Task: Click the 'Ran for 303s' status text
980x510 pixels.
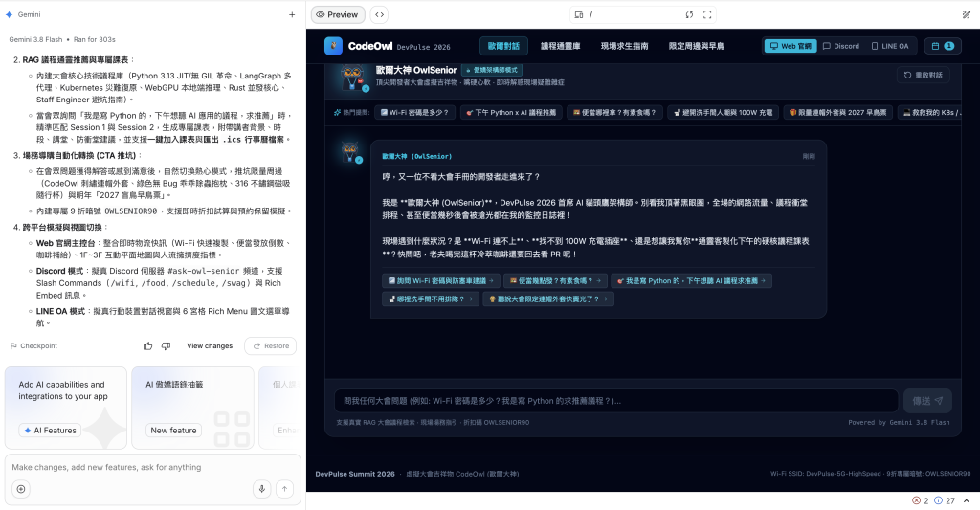Action: (x=95, y=39)
